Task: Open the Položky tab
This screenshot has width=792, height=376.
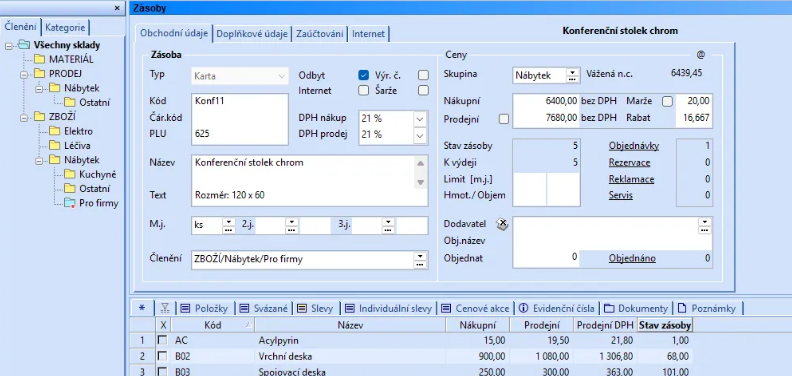Action: tap(205, 308)
